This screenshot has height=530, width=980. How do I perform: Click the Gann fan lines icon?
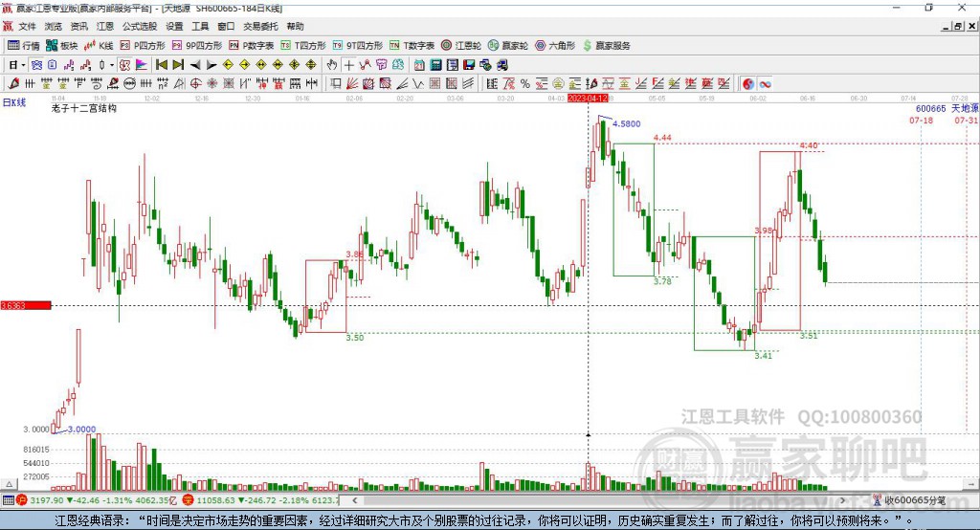[352, 83]
